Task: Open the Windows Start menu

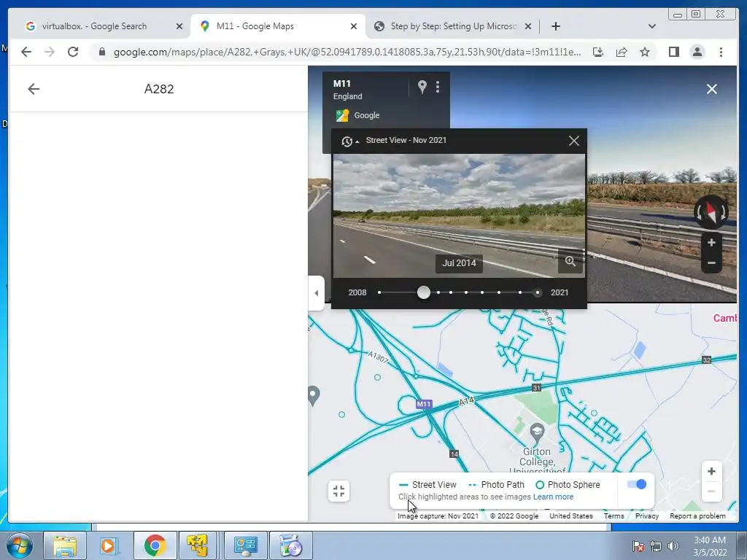Action: (x=20, y=545)
